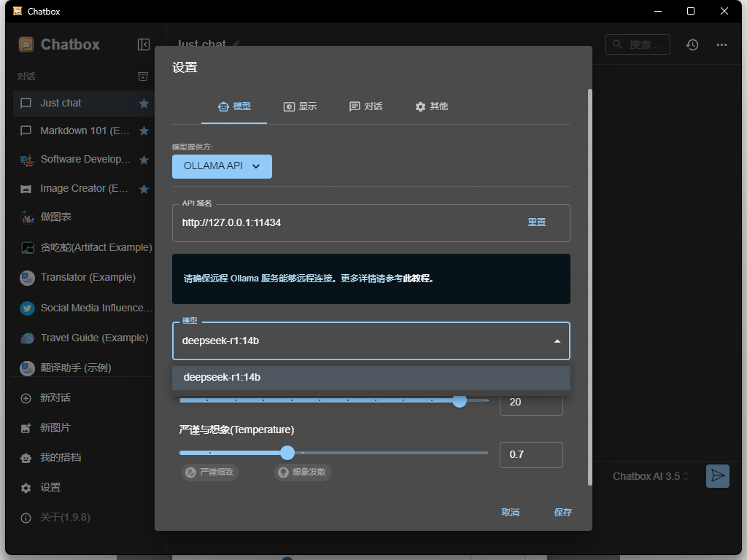
Task: Click the info icon for 关于(1.9.8)
Action: coord(26,518)
